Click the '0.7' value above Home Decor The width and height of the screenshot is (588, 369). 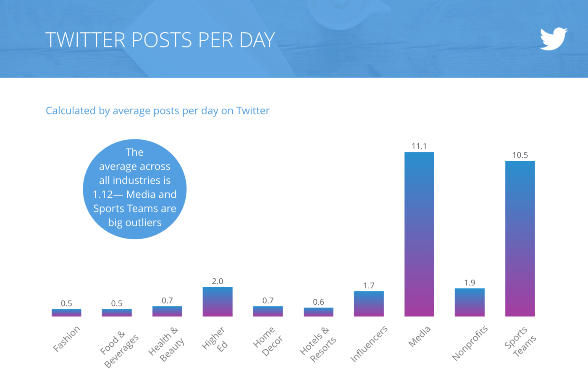tap(268, 300)
